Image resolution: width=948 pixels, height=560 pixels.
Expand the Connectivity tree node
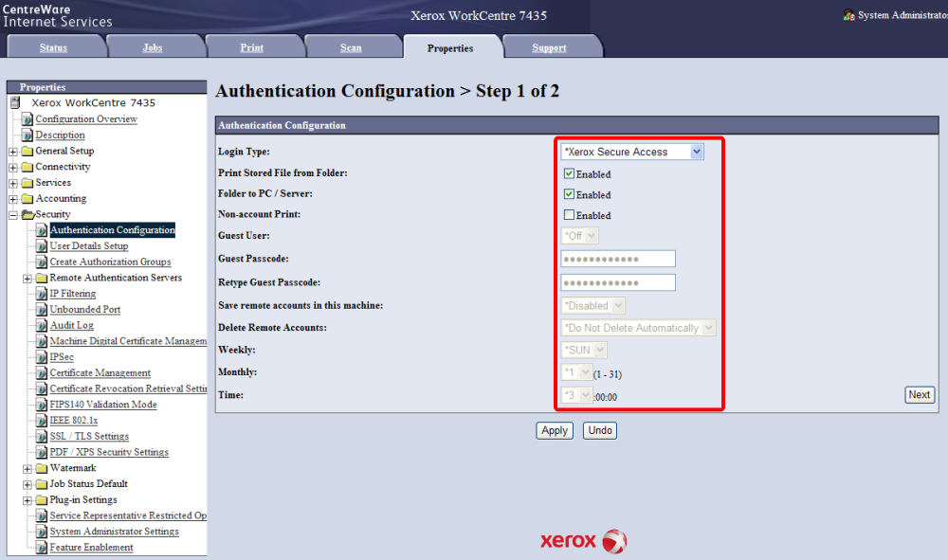point(12,167)
